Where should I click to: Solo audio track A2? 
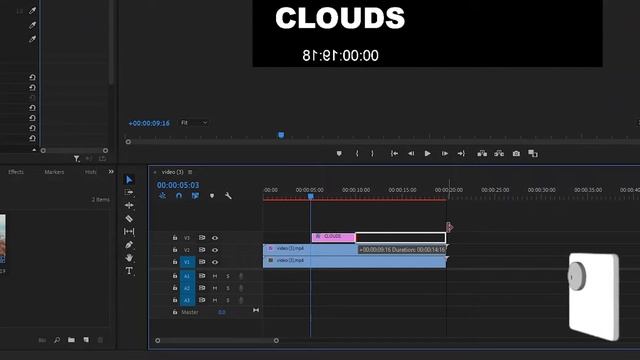click(228, 288)
